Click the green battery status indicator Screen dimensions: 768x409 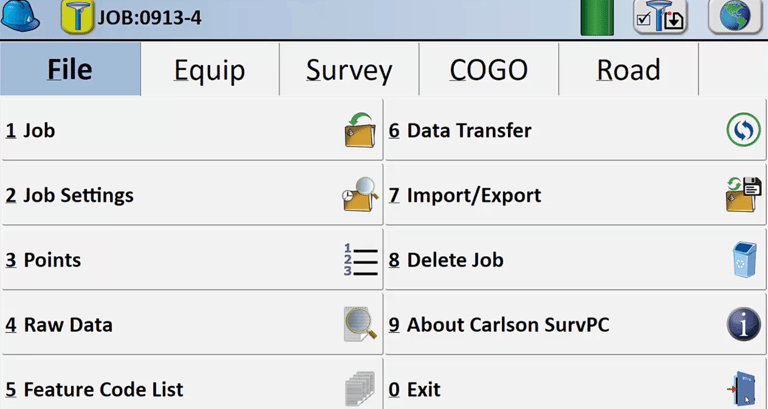point(597,18)
